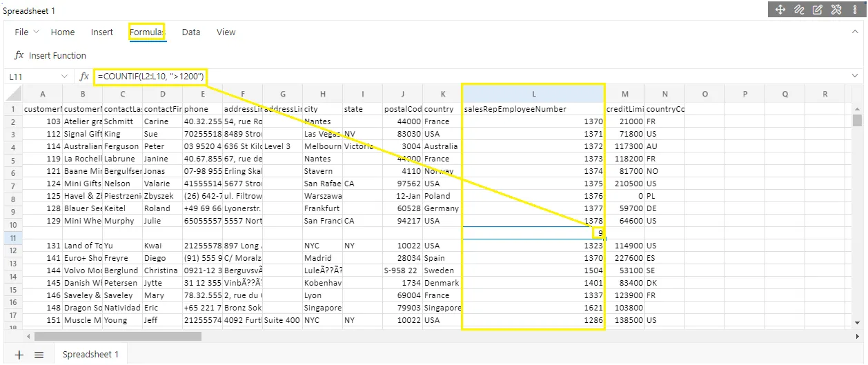Select cell containing 227600
The height and width of the screenshot is (365, 868).
point(625,258)
